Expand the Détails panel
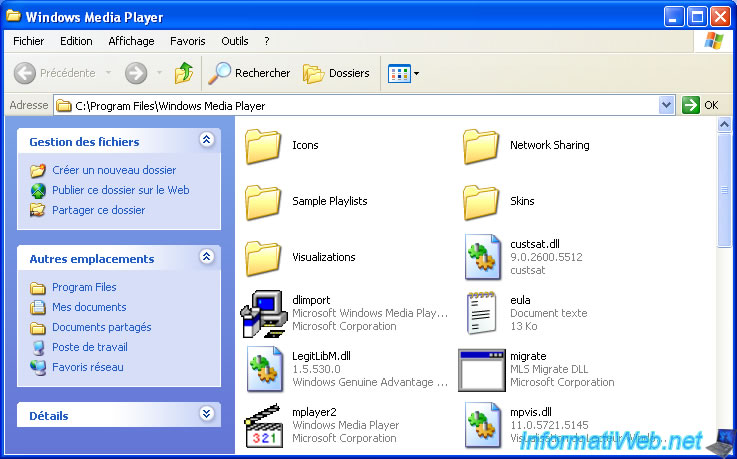 (x=207, y=413)
